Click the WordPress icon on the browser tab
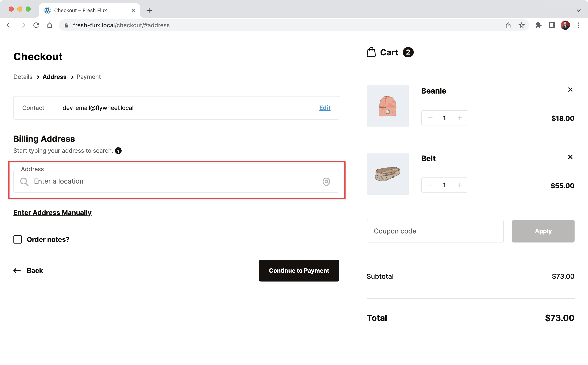Image resolution: width=588 pixels, height=365 pixels. pyautogui.click(x=47, y=10)
